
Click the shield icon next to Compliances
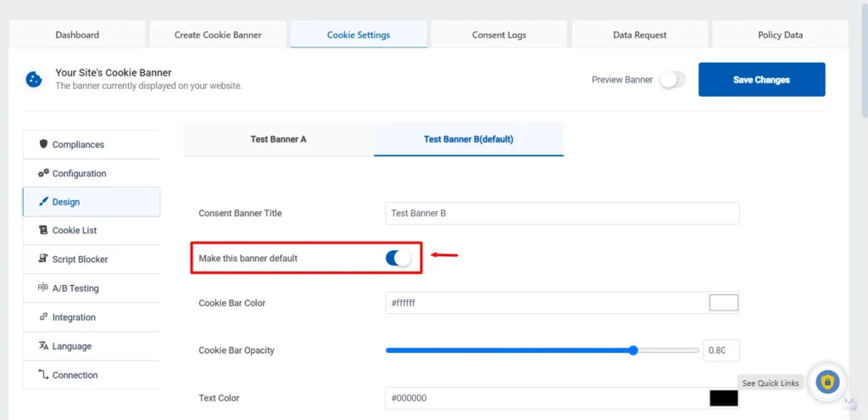(43, 144)
